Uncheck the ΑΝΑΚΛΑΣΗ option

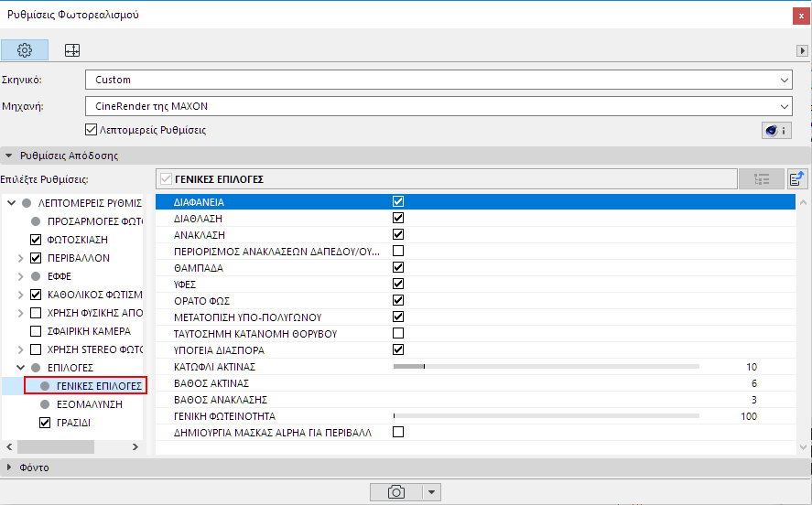click(398, 234)
